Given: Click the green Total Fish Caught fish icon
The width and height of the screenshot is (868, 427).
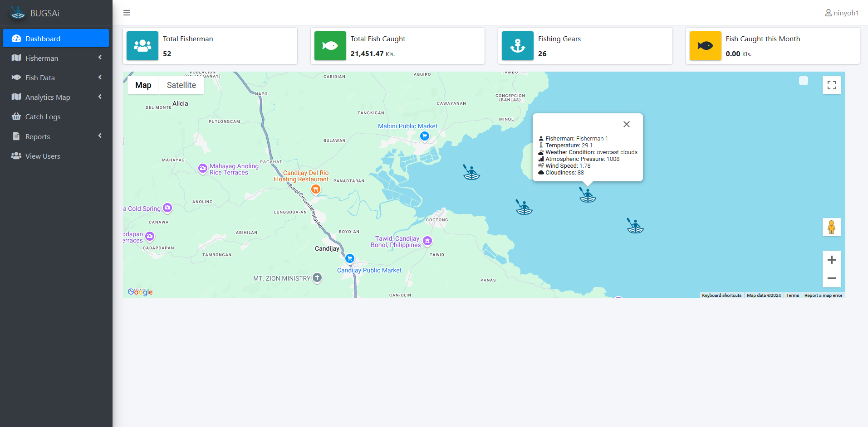Looking at the screenshot, I should (330, 45).
